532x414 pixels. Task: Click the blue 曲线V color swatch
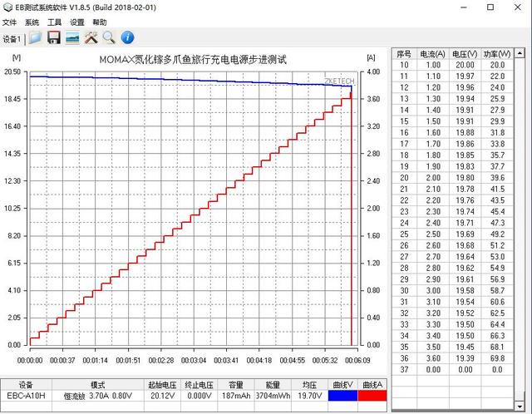click(x=342, y=396)
